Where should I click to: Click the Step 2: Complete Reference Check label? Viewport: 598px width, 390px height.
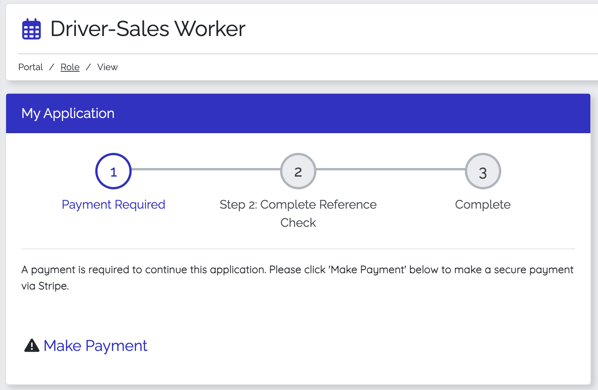point(298,213)
